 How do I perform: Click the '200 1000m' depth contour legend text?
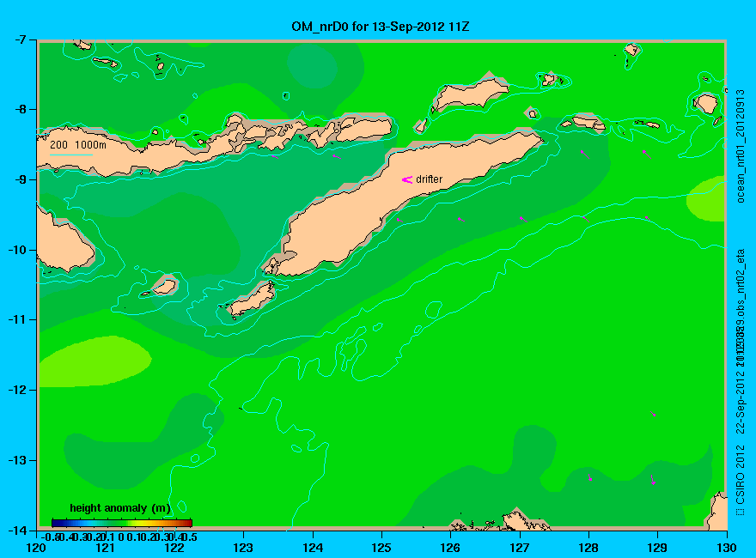(x=78, y=144)
